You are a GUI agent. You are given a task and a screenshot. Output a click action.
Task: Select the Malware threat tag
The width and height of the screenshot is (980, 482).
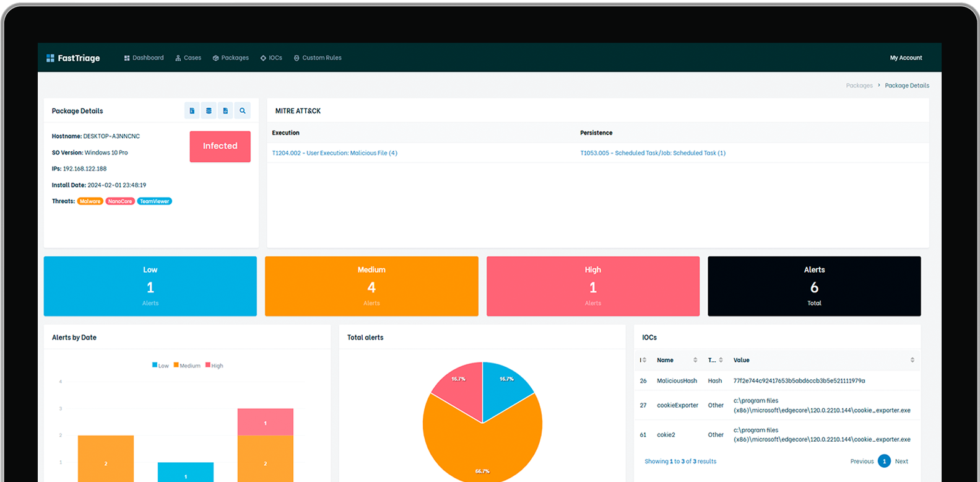pyautogui.click(x=90, y=201)
